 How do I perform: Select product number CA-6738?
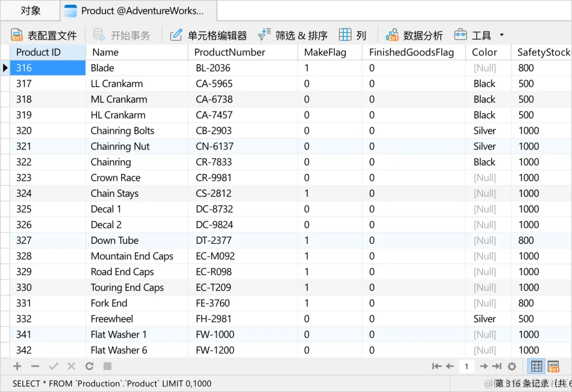point(243,99)
